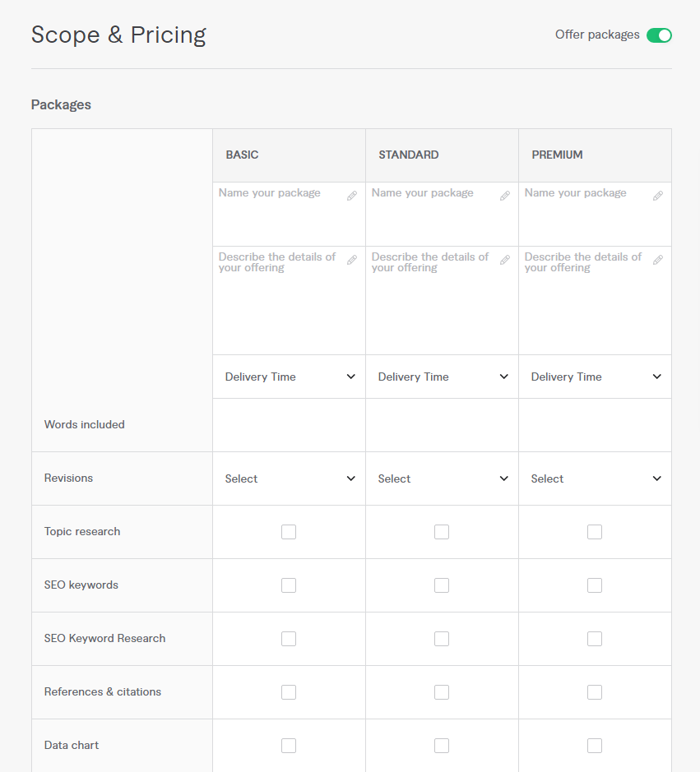Screen dimensions: 700x772
Task: Open Basic package Revisions Select dropdown
Action: (290, 478)
